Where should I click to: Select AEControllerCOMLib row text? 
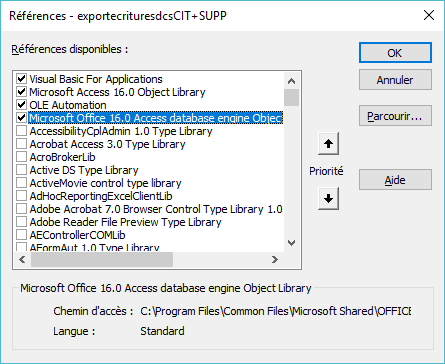pos(77,235)
